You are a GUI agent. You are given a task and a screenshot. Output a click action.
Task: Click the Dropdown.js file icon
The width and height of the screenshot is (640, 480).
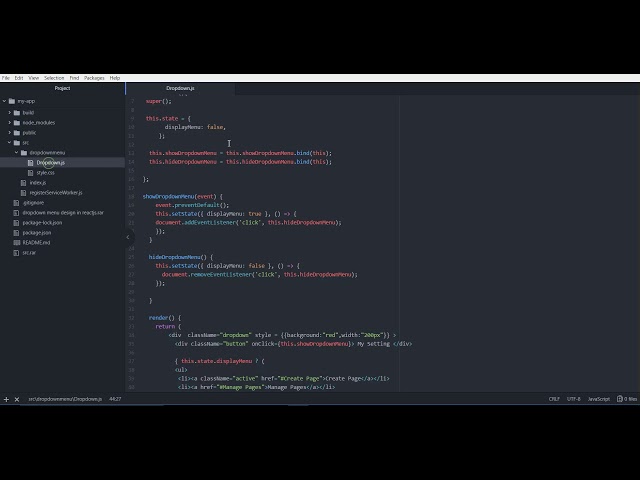click(x=31, y=162)
